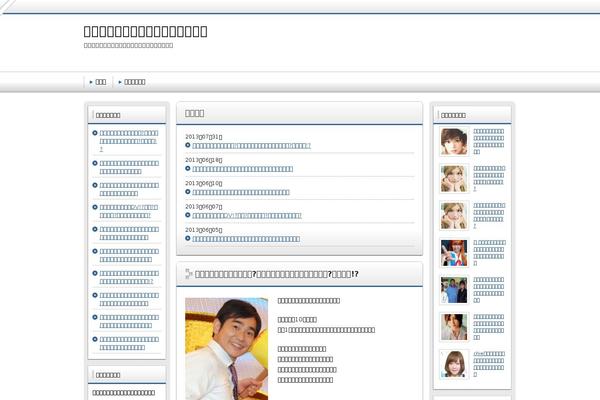Viewport: 600px width, 400px height.
Task: Open link text beside the group of people thumbnail
Action: [x=489, y=290]
